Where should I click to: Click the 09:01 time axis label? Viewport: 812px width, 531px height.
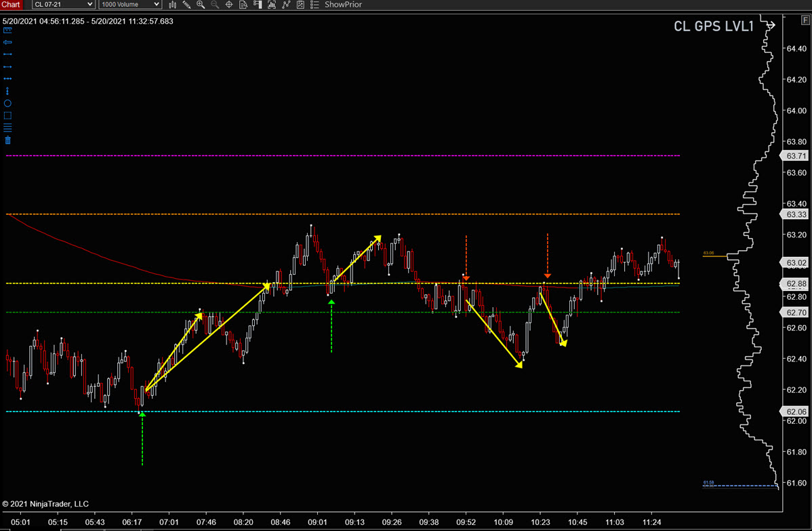pos(317,522)
